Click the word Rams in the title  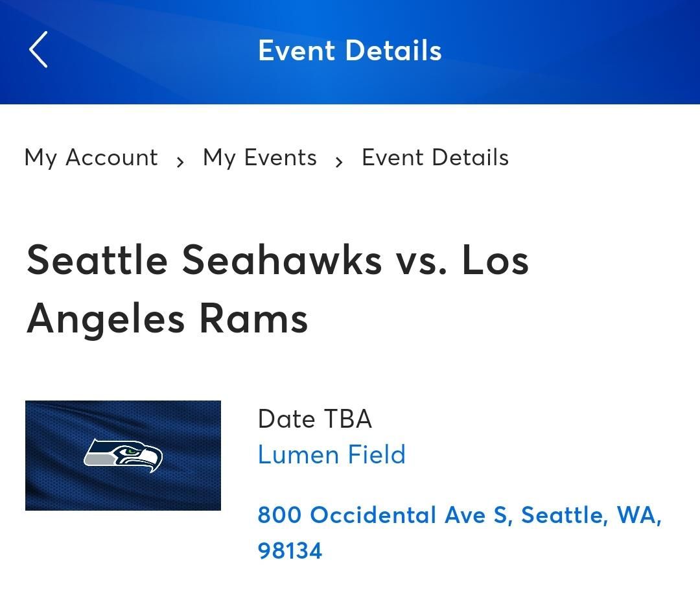[x=253, y=318]
